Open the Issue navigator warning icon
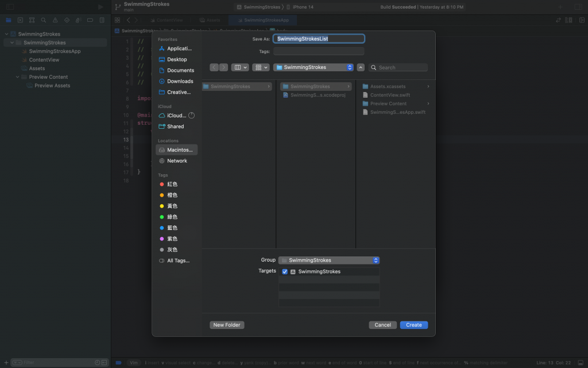The width and height of the screenshot is (588, 368). (55, 20)
